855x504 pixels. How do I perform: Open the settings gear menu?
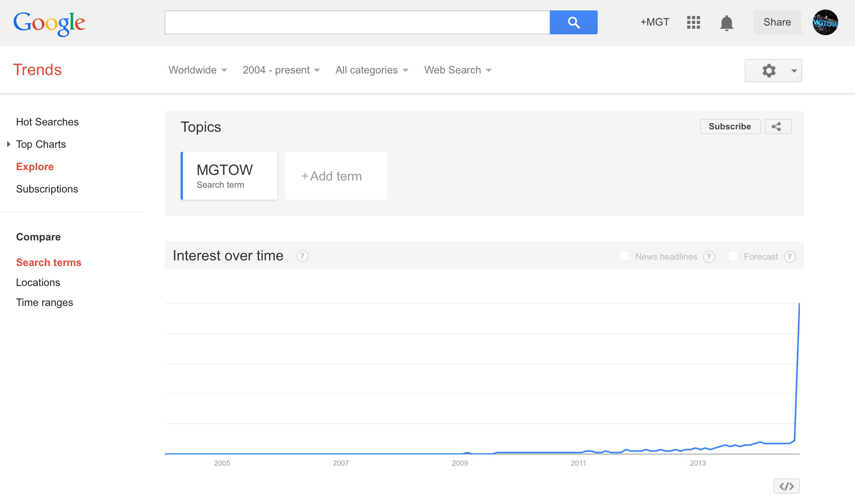point(773,71)
